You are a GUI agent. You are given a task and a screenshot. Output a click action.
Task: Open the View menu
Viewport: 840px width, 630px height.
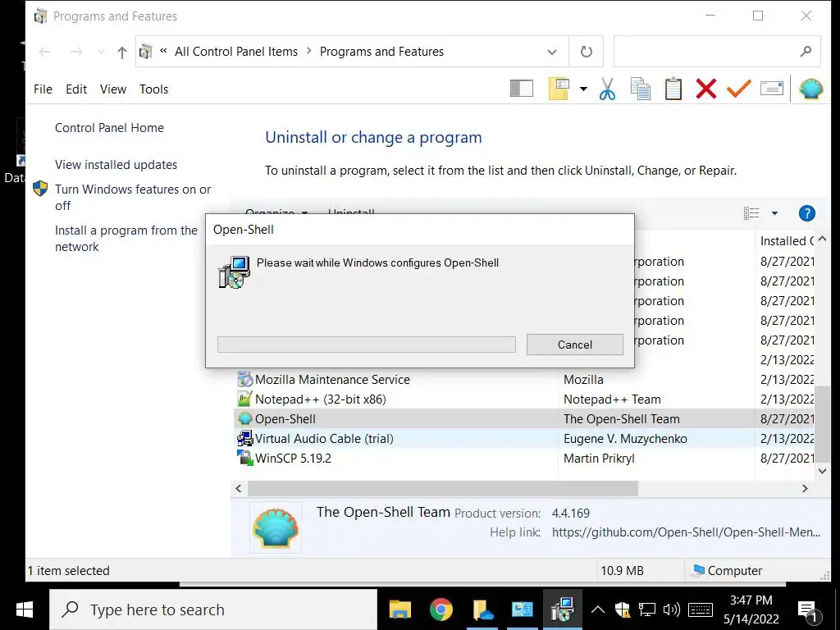point(113,89)
